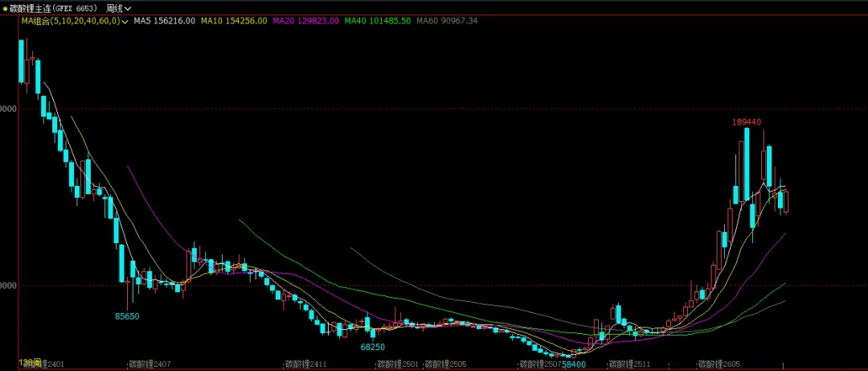Click the latest red hollow candle at the chart's right end
The image size is (868, 371).
(x=786, y=202)
